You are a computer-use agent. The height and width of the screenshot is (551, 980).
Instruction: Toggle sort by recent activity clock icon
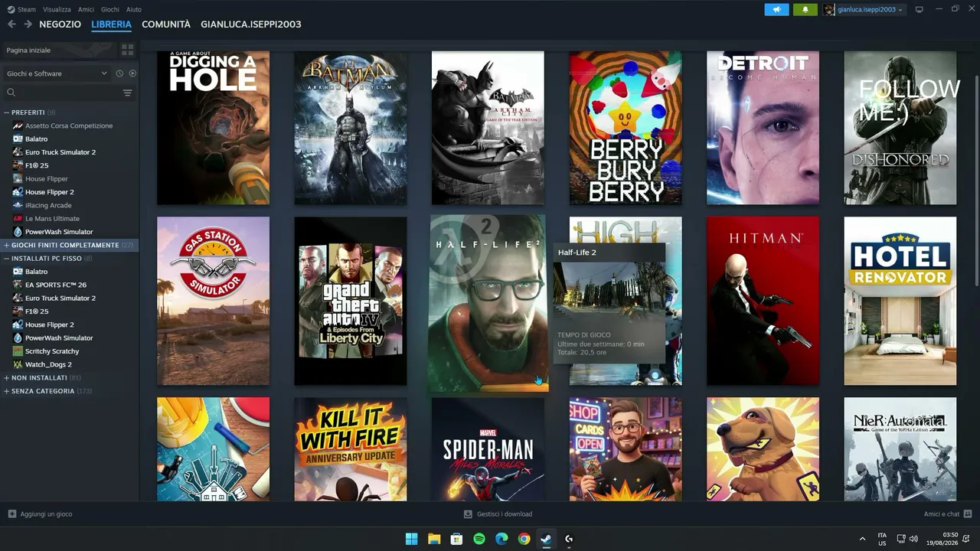click(x=119, y=73)
